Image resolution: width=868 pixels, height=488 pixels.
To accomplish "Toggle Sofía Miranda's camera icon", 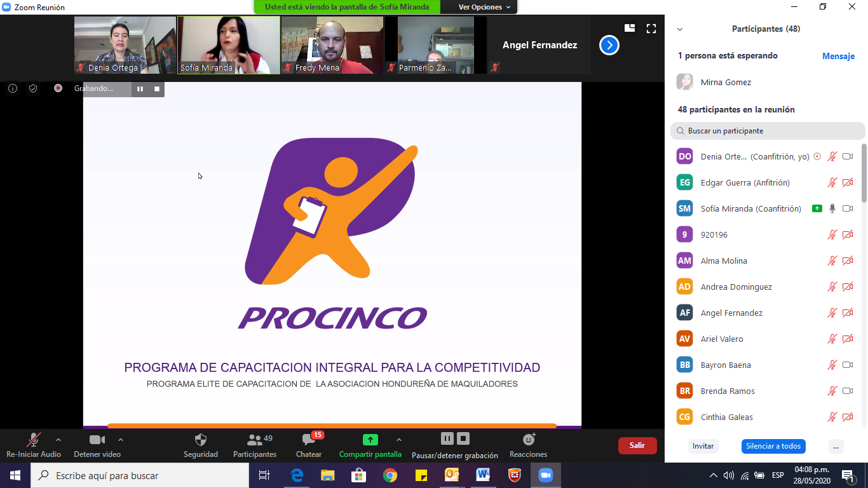I will coord(848,208).
